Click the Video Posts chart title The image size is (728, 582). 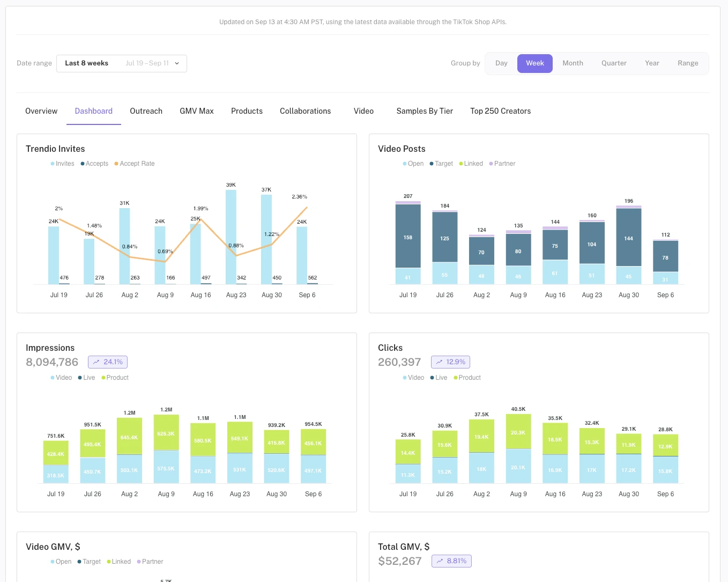(x=402, y=149)
